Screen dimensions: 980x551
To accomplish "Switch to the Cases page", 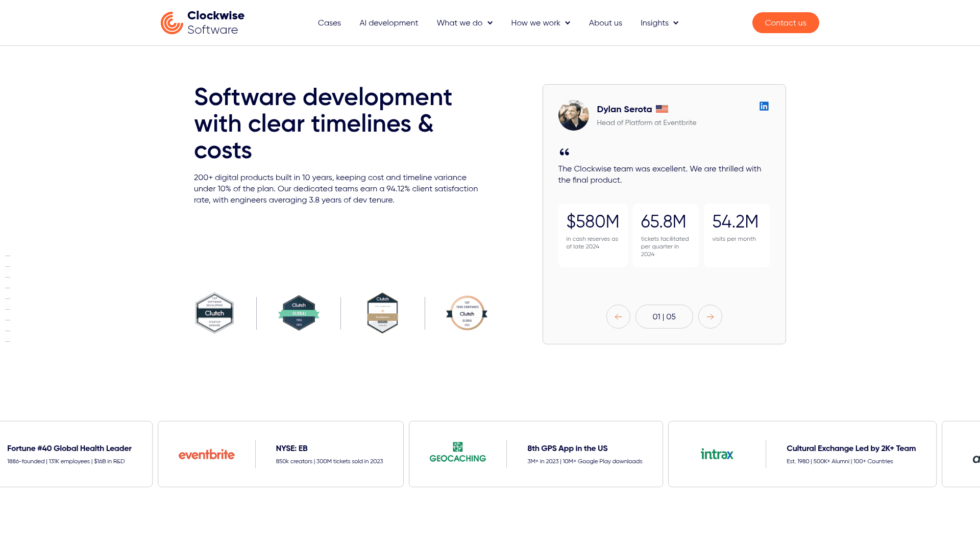I will pyautogui.click(x=329, y=22).
